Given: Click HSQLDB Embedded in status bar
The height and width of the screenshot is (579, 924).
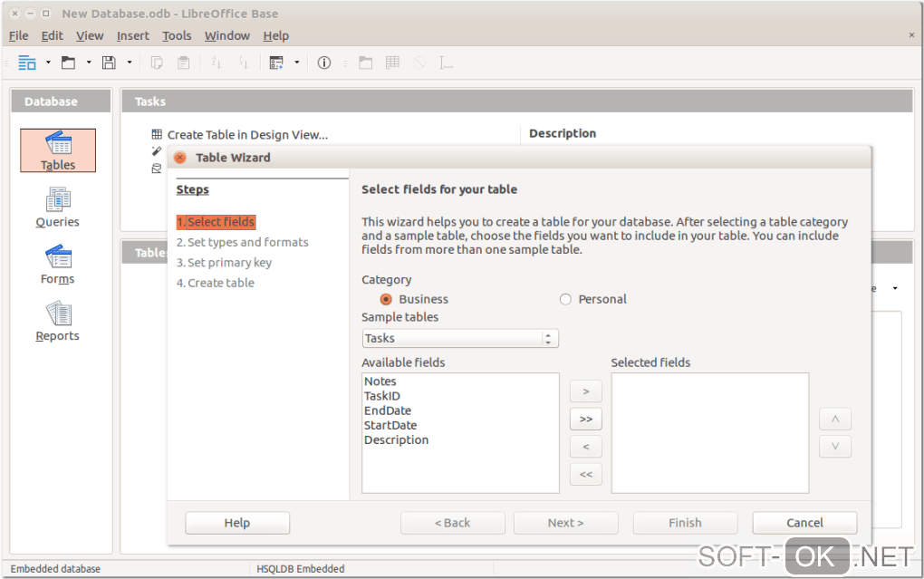Looking at the screenshot, I should [x=301, y=569].
